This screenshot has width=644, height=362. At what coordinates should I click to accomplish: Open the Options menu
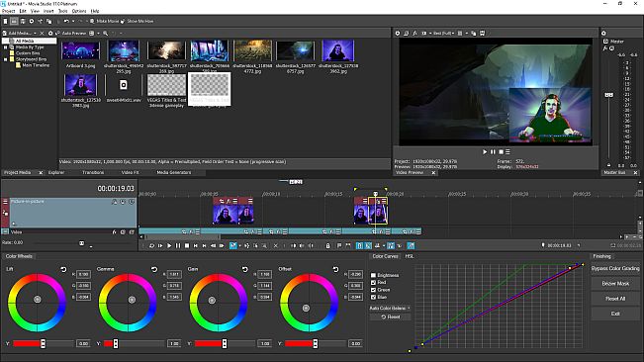[79, 11]
